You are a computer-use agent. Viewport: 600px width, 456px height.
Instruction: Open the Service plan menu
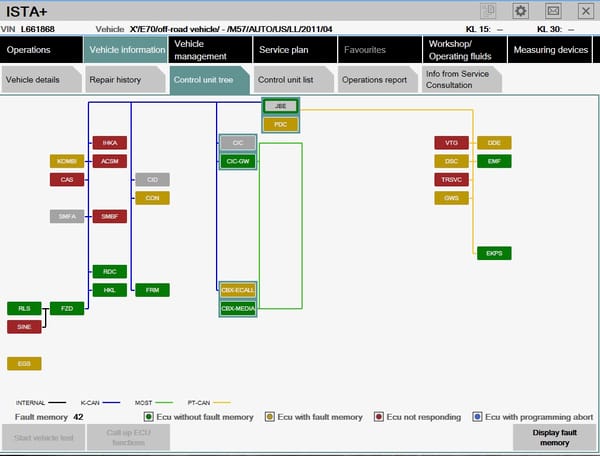pos(295,50)
